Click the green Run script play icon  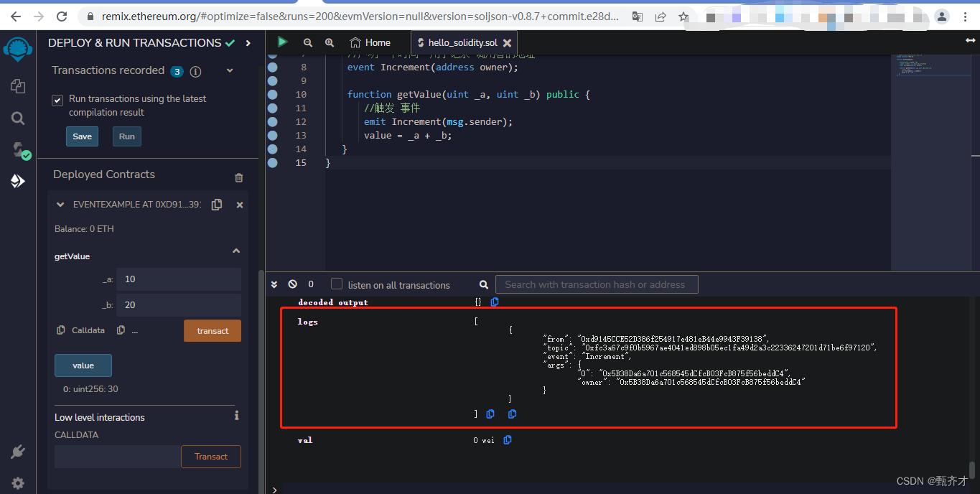(x=282, y=42)
